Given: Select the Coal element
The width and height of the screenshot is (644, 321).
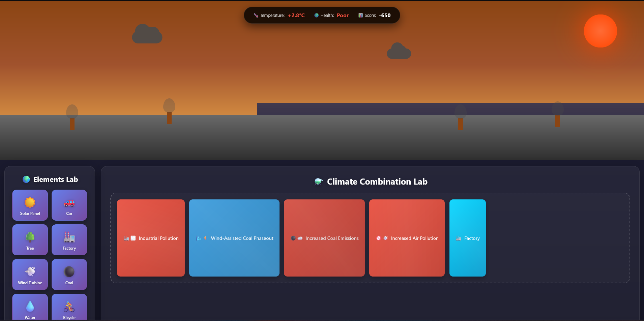Looking at the screenshot, I should tap(69, 274).
